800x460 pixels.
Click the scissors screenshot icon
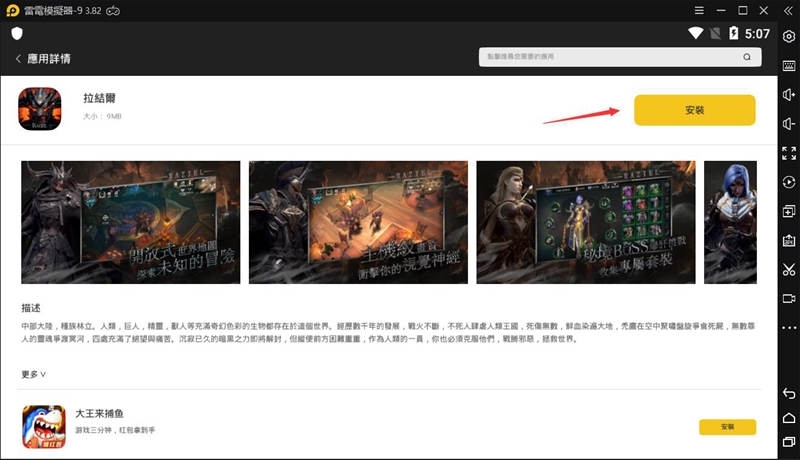pyautogui.click(x=789, y=269)
